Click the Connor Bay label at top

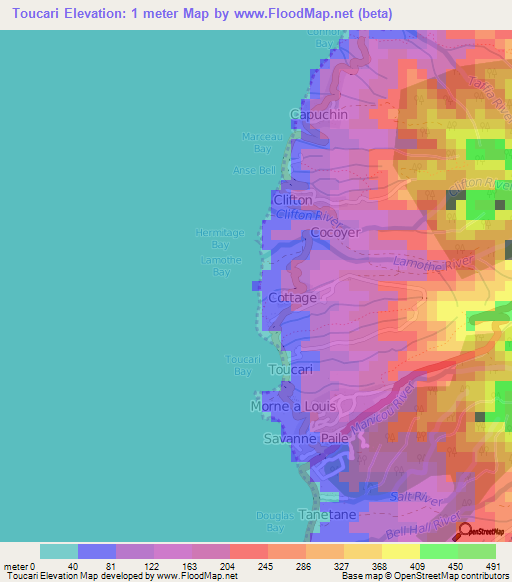(324, 38)
